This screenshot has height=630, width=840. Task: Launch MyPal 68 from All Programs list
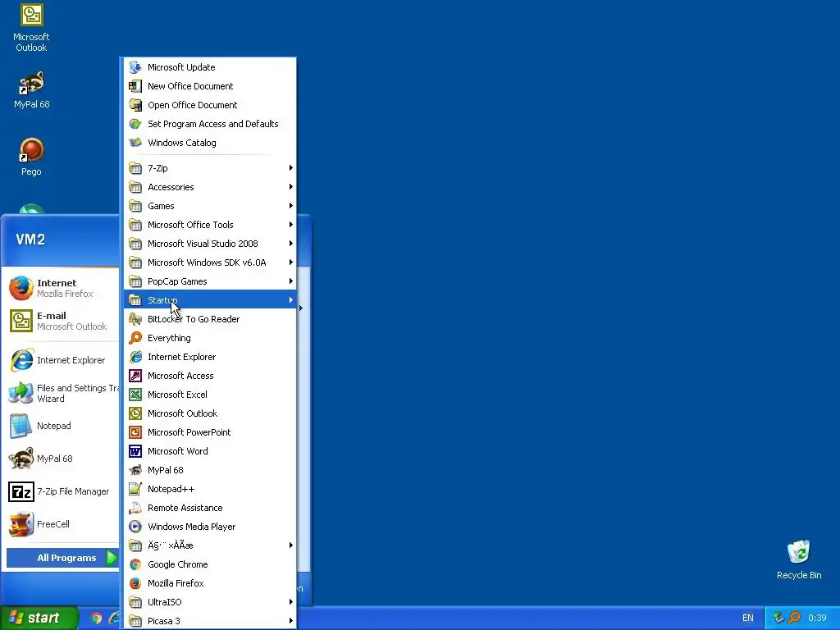click(210, 470)
